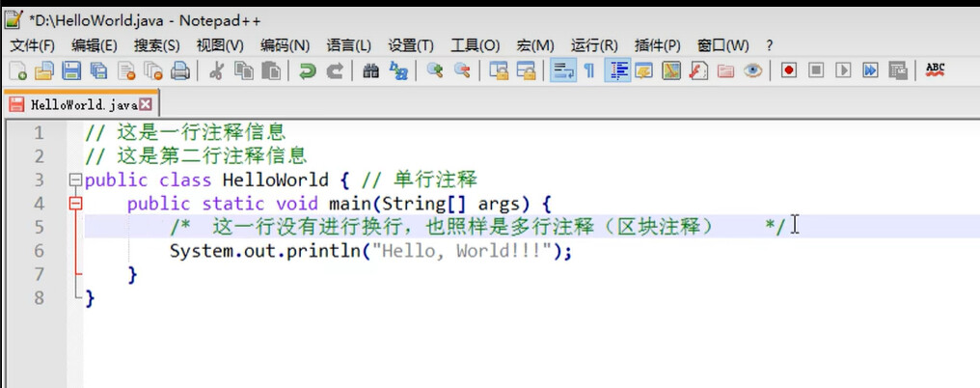This screenshot has height=388, width=980.
Task: Save the current file with the floppy icon
Action: pos(71,70)
